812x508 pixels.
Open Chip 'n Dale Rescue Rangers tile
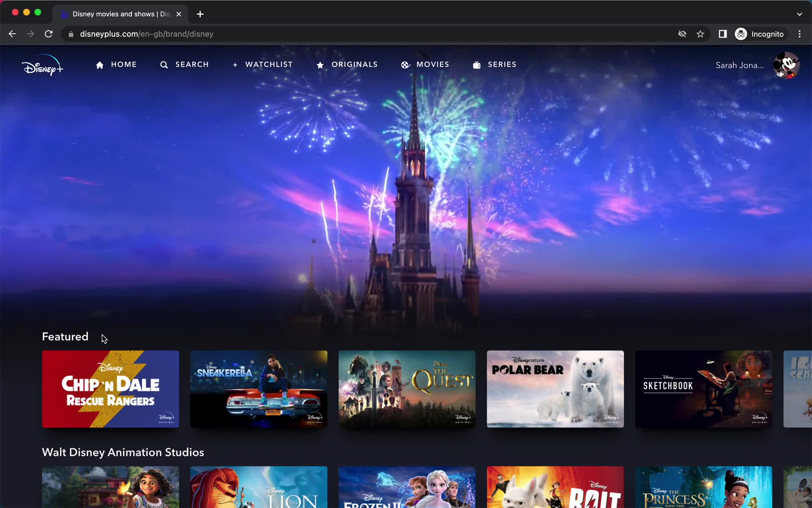pos(110,389)
